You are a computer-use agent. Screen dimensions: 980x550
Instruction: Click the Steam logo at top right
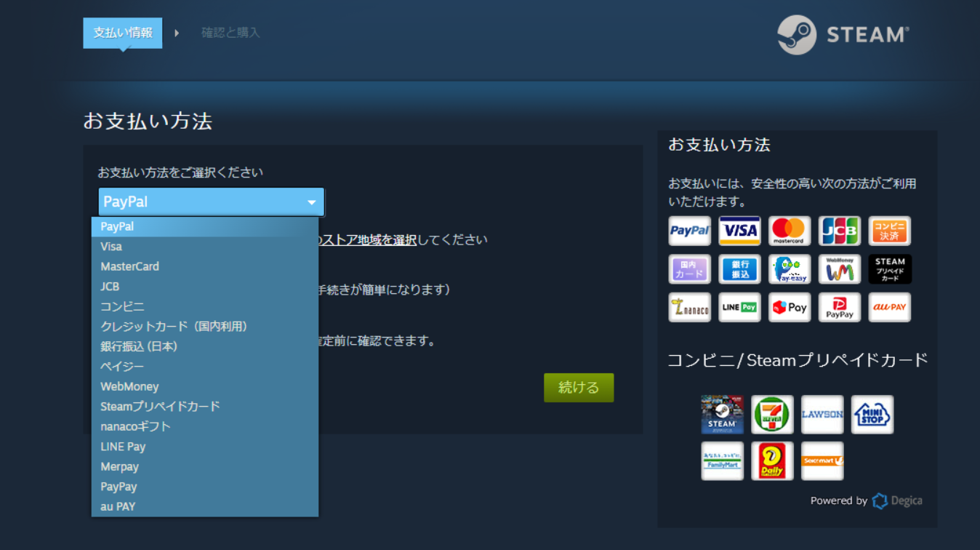(842, 33)
